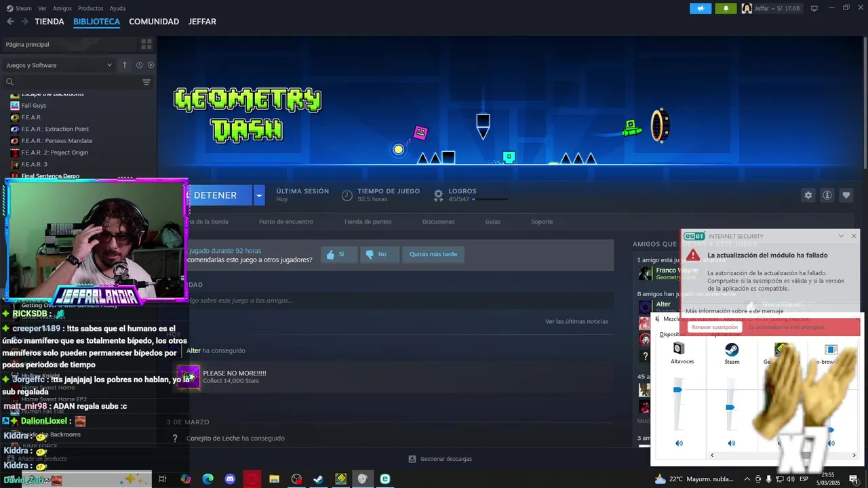Open Alter friend avatar in friends list
The image size is (868, 488).
tap(645, 307)
